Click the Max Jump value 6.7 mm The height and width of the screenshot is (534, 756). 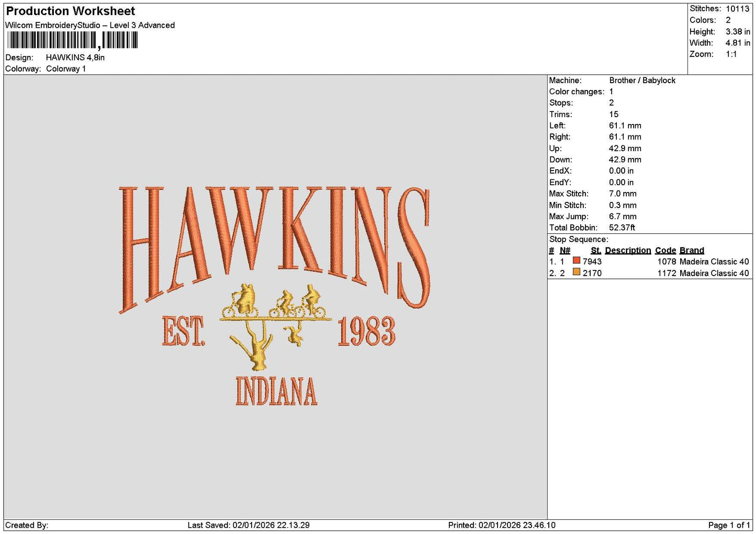point(623,217)
